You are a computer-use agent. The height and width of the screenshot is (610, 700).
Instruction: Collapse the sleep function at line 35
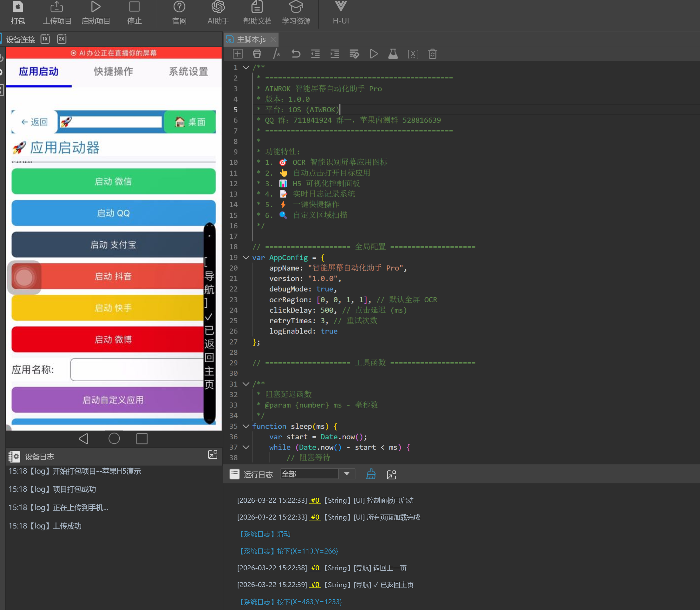click(246, 426)
